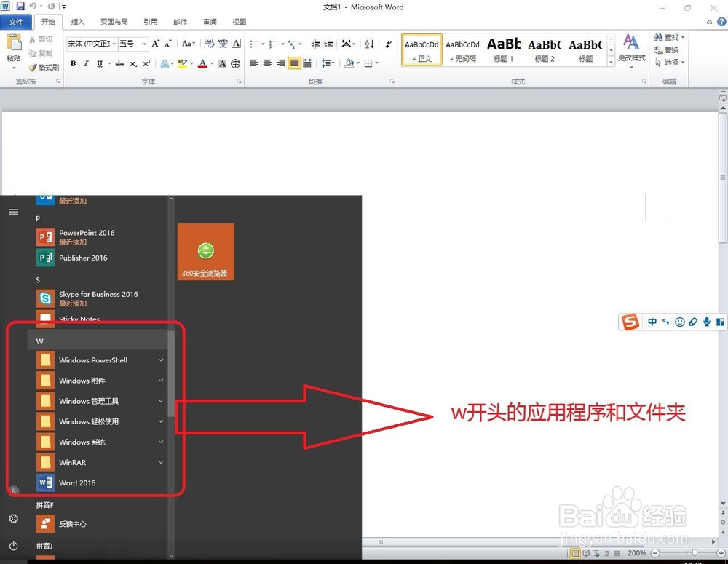Switch to the 视图 tab
The image size is (728, 564).
[239, 22]
